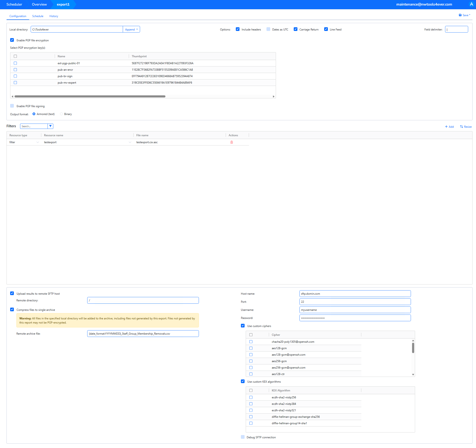Toggle Carriage Return checkbox

pos(296,29)
